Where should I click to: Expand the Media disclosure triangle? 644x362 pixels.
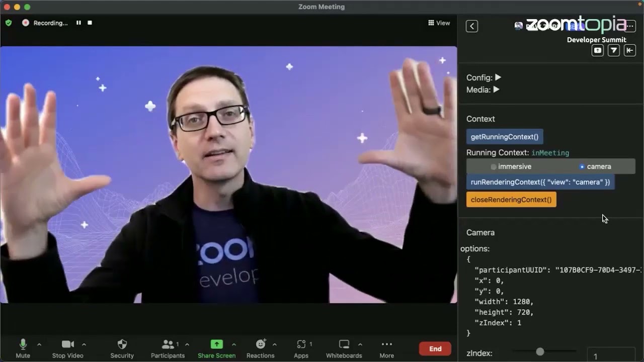point(496,89)
